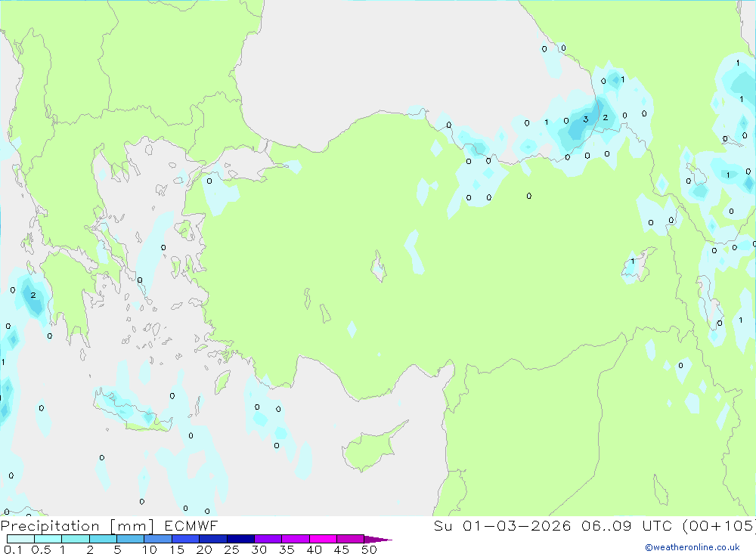Click the 'Su 01-03-2026' date text
The height and width of the screenshot is (554, 756).
[502, 525]
